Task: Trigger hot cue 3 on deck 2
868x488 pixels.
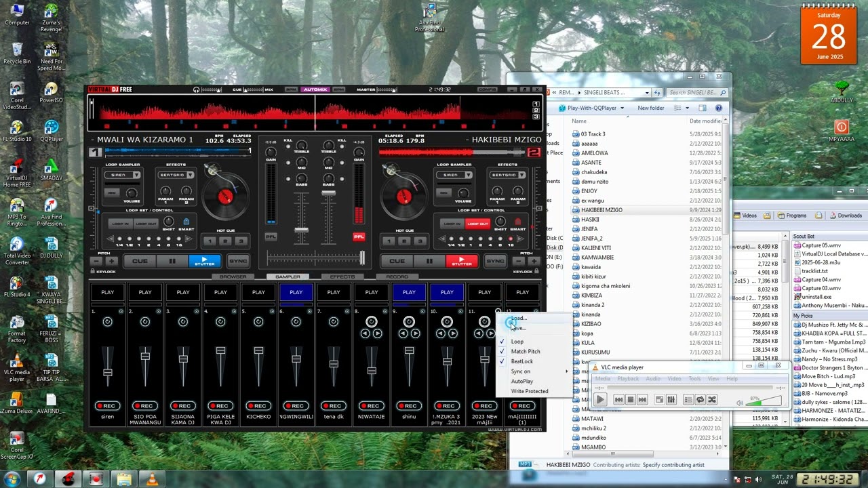Action: click(x=420, y=241)
